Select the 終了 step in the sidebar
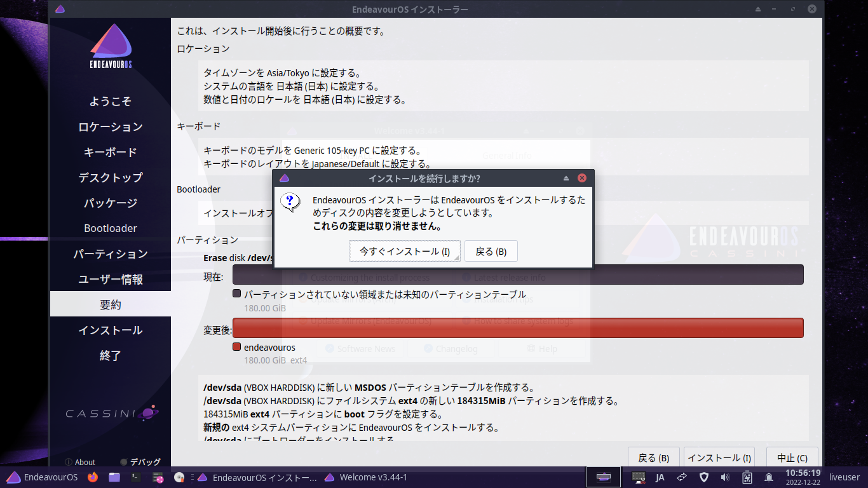This screenshot has width=868, height=488. [111, 356]
